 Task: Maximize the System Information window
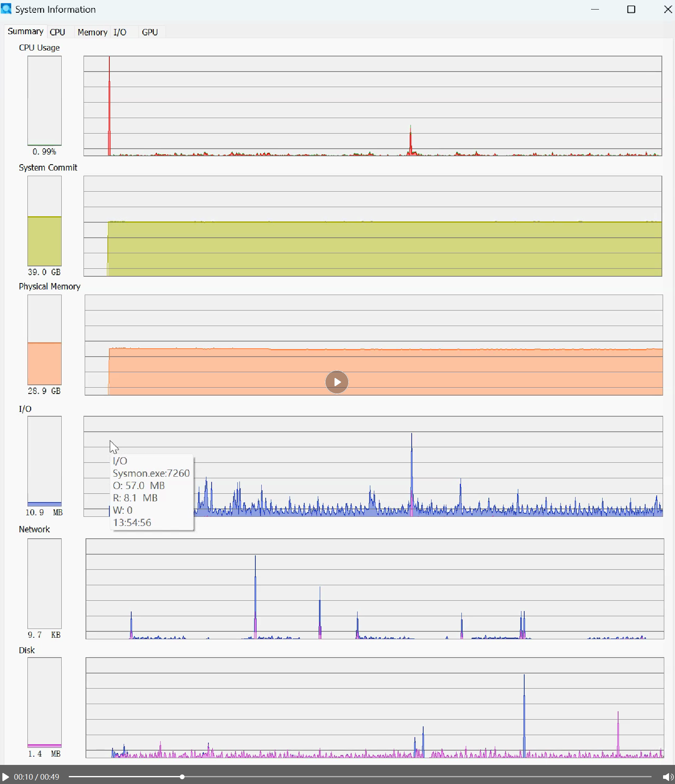pyautogui.click(x=631, y=9)
